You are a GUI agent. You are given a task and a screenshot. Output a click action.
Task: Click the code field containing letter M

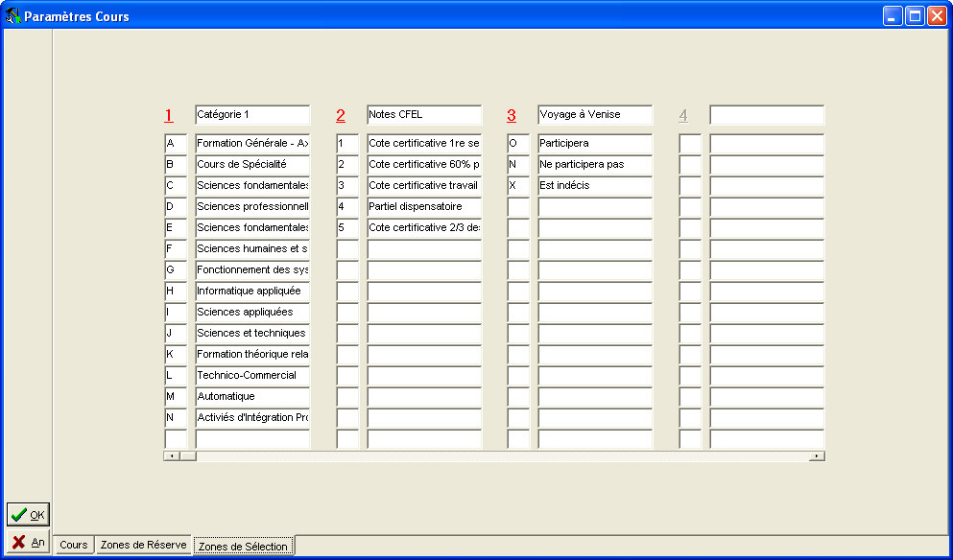pos(176,397)
